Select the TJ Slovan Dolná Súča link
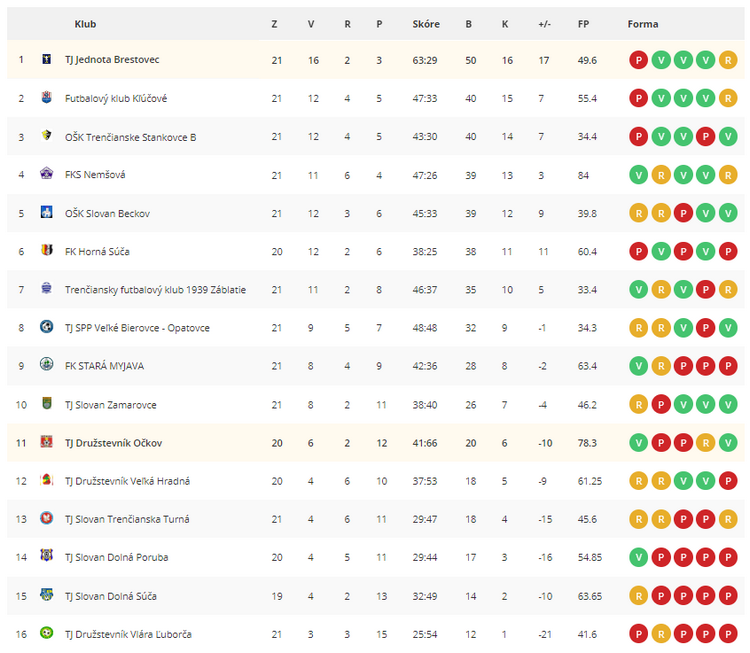750x653 pixels. click(111, 597)
